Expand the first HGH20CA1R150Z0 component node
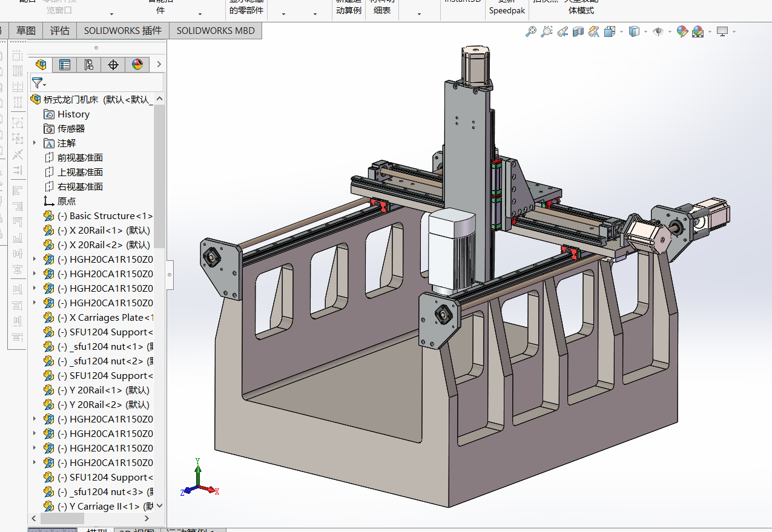 (35, 260)
